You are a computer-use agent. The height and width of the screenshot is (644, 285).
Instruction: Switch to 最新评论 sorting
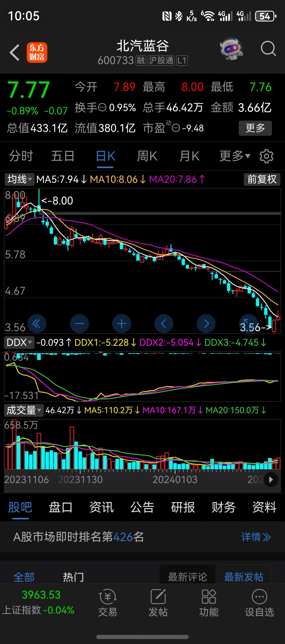[188, 577]
